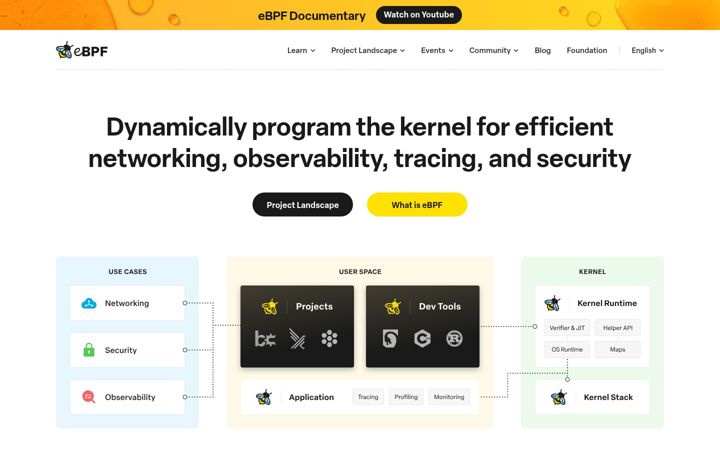Click the Projects heading text
Screen dimensions: 720x450
click(x=314, y=306)
